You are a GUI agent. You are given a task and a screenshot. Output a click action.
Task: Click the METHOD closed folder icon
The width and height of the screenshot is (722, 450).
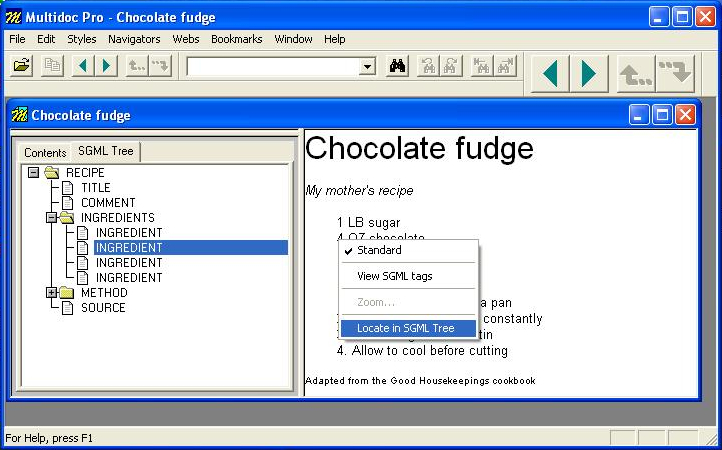click(67, 292)
